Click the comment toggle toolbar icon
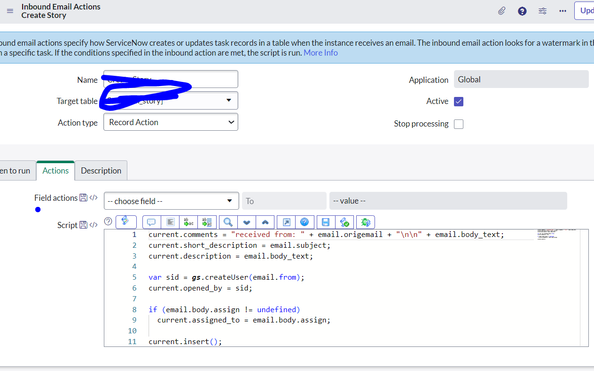Screen dimensions: 594x371 [x=152, y=222]
